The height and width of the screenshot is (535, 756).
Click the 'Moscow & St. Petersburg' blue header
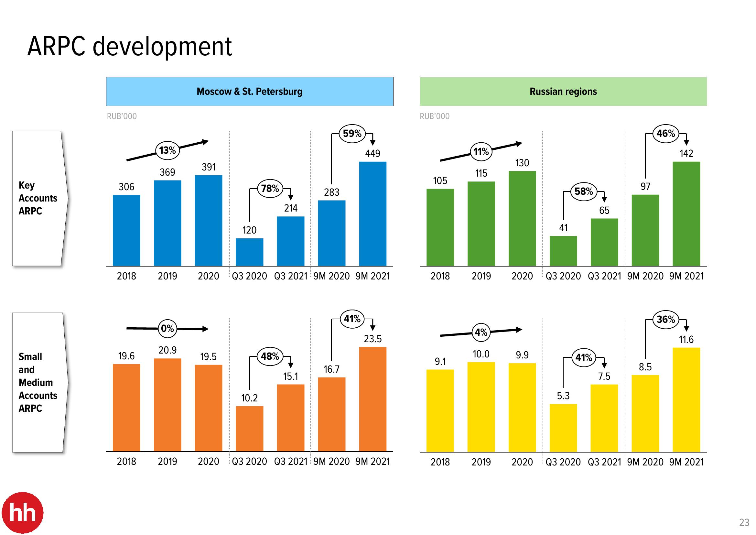click(x=250, y=92)
